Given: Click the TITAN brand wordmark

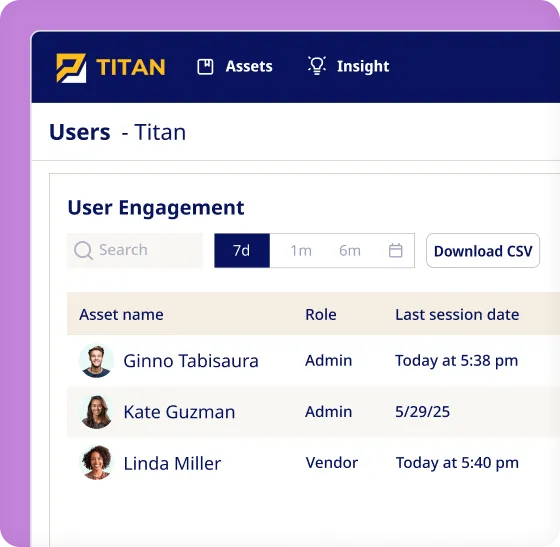Looking at the screenshot, I should [131, 67].
